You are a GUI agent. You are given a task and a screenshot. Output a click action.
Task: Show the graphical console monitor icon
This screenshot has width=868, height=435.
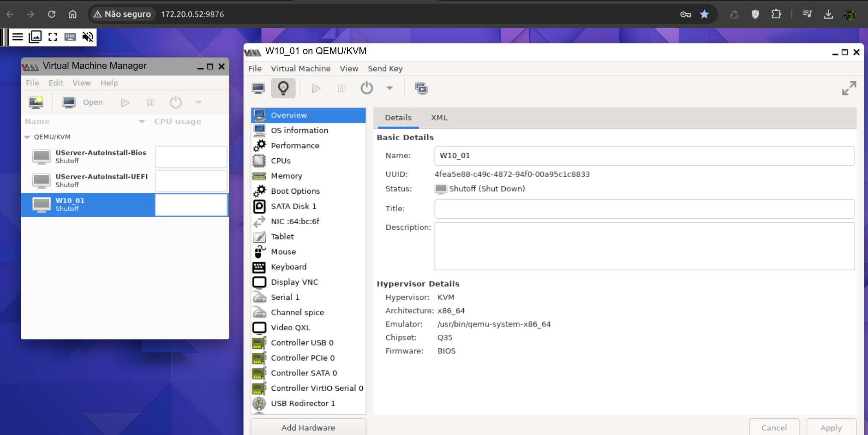click(258, 88)
